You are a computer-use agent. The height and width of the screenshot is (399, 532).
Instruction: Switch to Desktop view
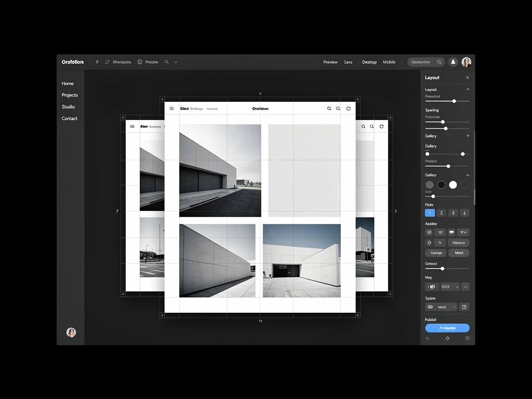tap(369, 62)
